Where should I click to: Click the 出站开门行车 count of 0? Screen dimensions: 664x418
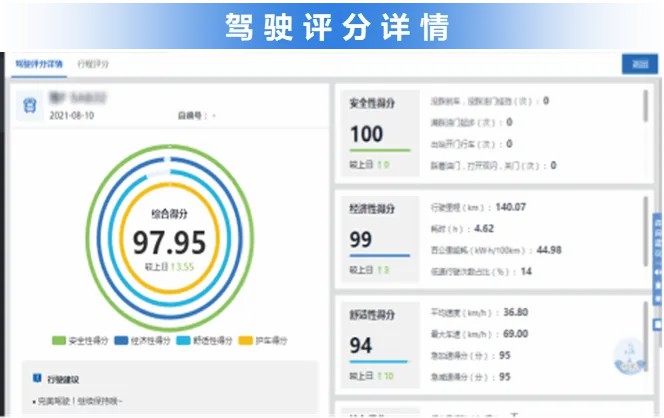[509, 144]
